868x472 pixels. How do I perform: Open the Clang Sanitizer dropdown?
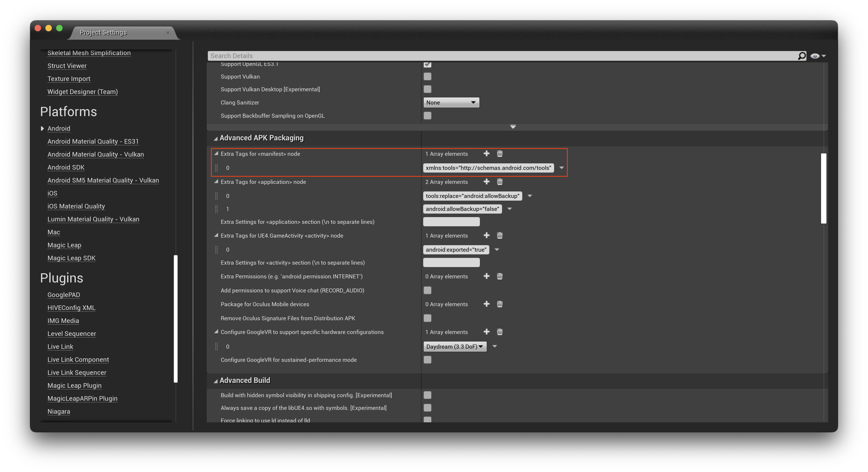[451, 103]
